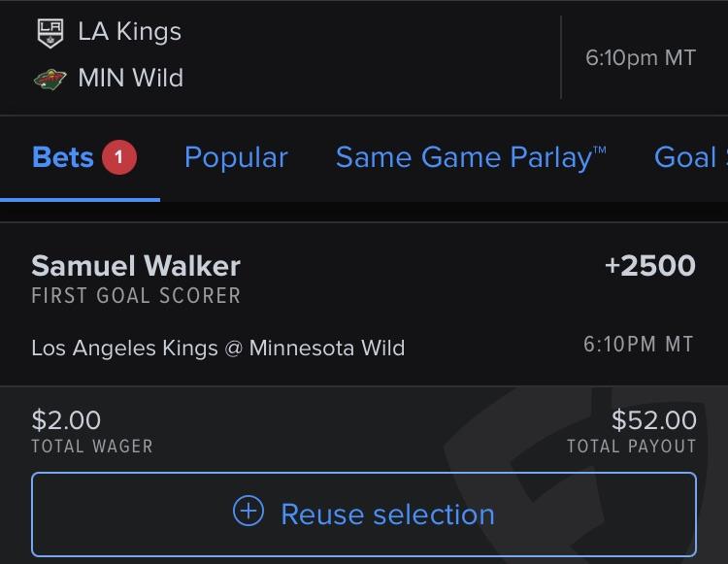Open Los Angeles Kings @ Minnesota Wild matchup
The image size is (728, 564).
217,348
